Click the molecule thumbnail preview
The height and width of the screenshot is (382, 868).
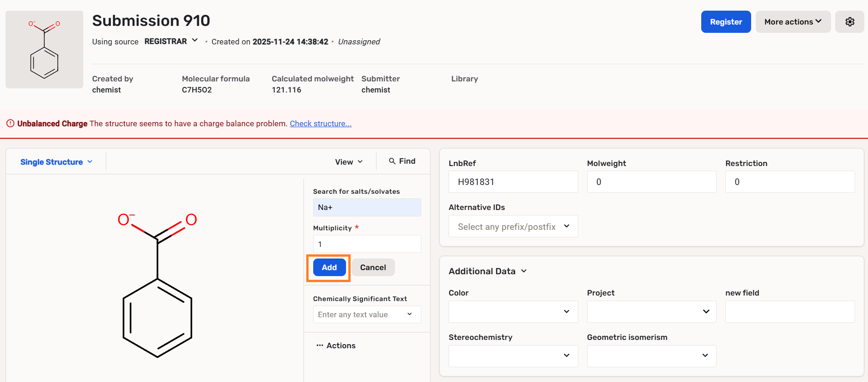[44, 49]
